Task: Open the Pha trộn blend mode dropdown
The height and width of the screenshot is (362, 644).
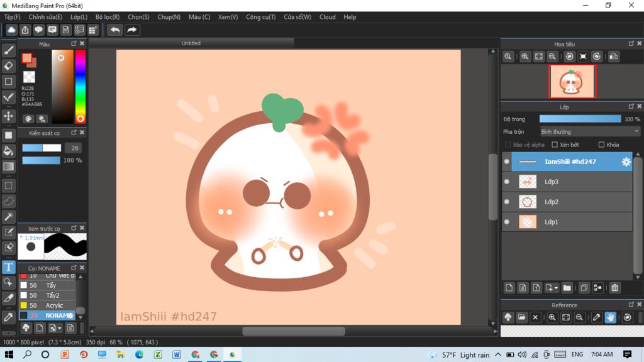Action: [x=590, y=132]
